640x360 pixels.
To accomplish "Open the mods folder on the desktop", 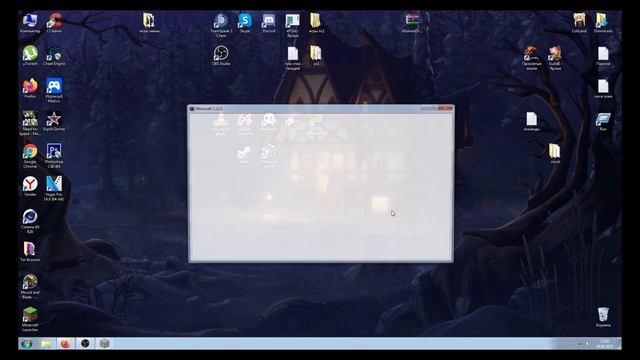I will pos(555,154).
